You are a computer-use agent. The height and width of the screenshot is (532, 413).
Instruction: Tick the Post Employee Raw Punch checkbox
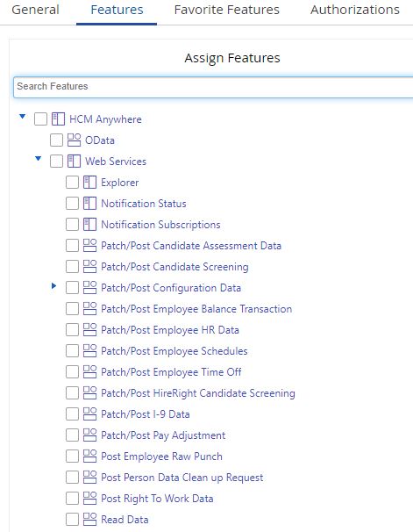72,456
